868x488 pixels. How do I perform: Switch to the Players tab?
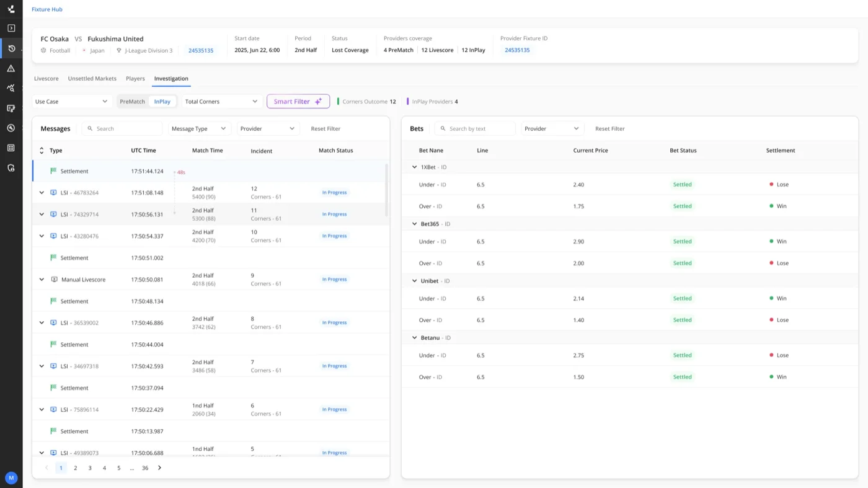click(x=135, y=79)
